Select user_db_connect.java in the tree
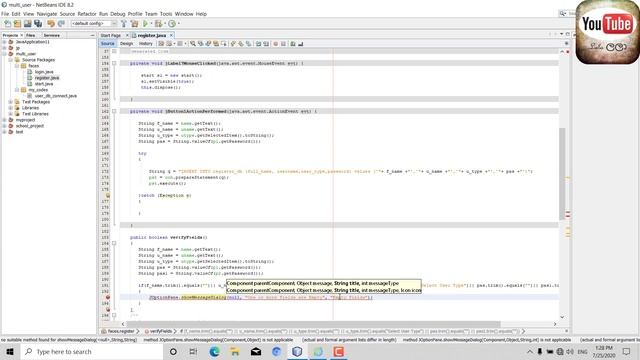This screenshot has width=640, height=360. point(56,96)
